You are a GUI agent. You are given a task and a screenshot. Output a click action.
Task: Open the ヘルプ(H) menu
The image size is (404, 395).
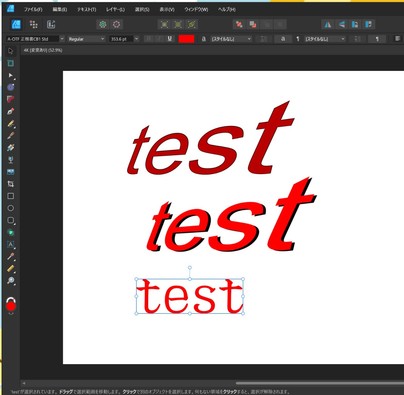[227, 10]
